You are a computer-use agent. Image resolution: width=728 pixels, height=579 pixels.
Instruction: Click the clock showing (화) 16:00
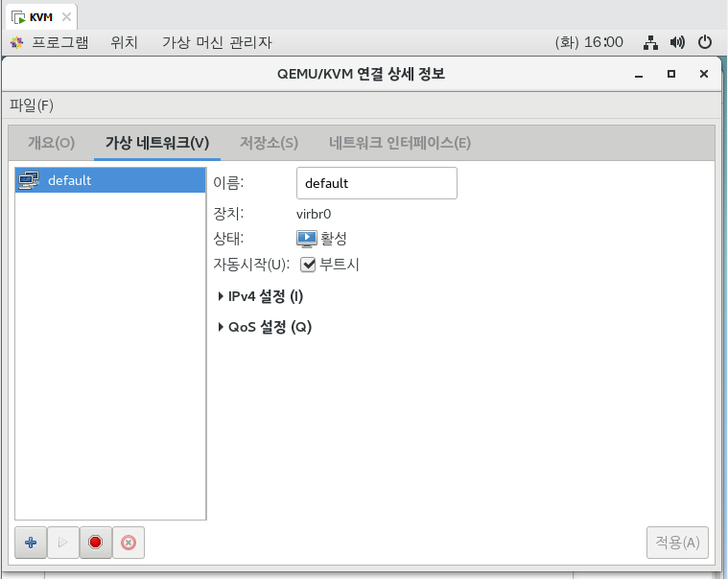589,42
